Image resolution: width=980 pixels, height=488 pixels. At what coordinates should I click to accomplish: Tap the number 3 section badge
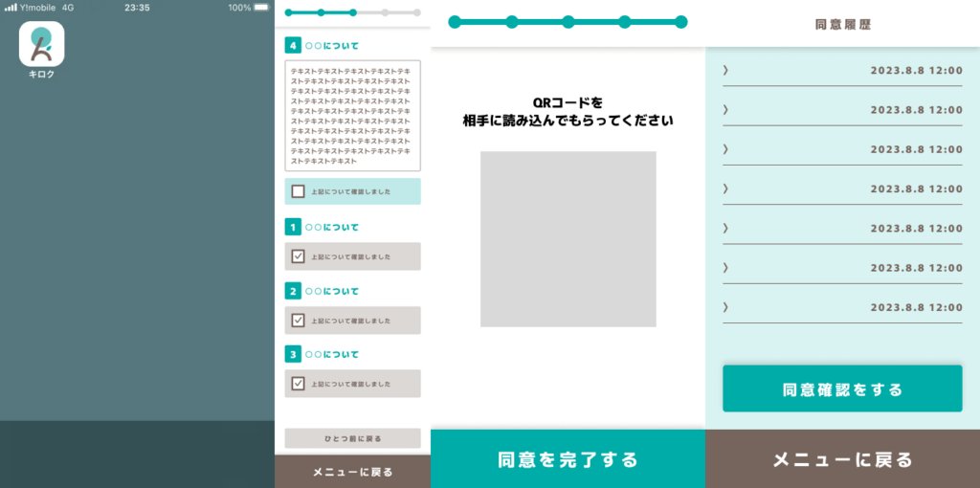(293, 354)
